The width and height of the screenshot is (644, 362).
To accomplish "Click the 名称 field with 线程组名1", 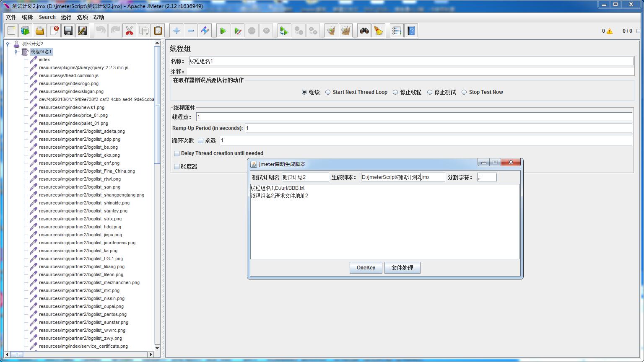I will (x=411, y=61).
